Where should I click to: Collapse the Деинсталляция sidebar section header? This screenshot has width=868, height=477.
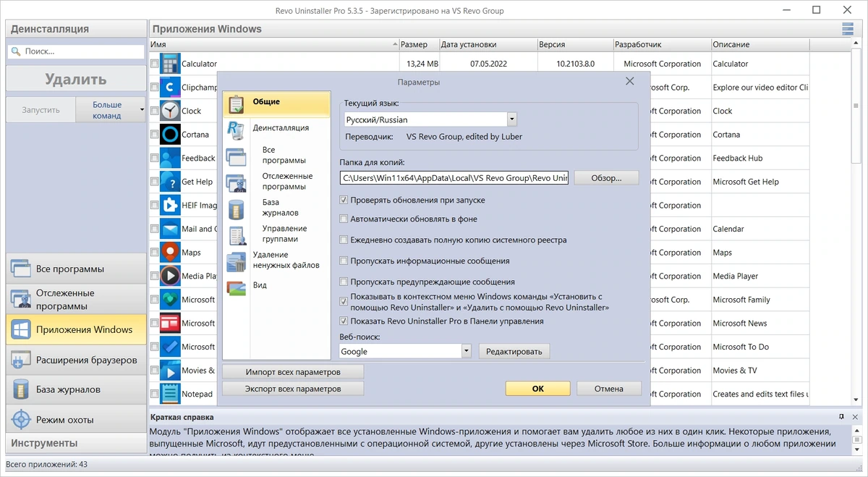[x=75, y=29]
